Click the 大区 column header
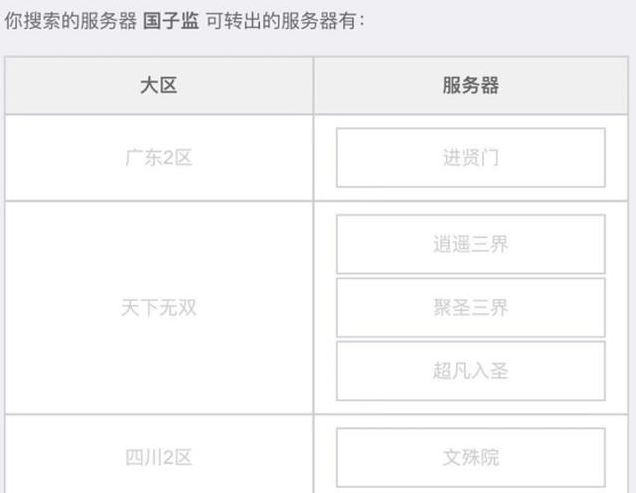 (159, 86)
